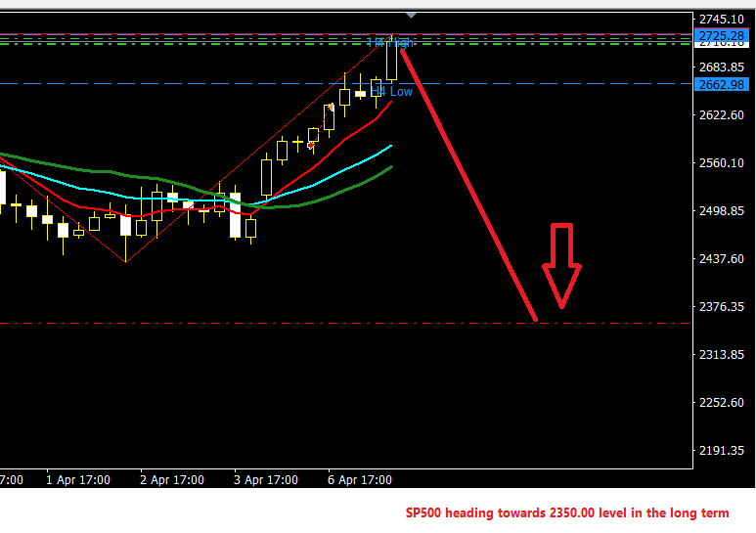
Task: Click the 2437.60 price axis label
Action: pos(722,259)
